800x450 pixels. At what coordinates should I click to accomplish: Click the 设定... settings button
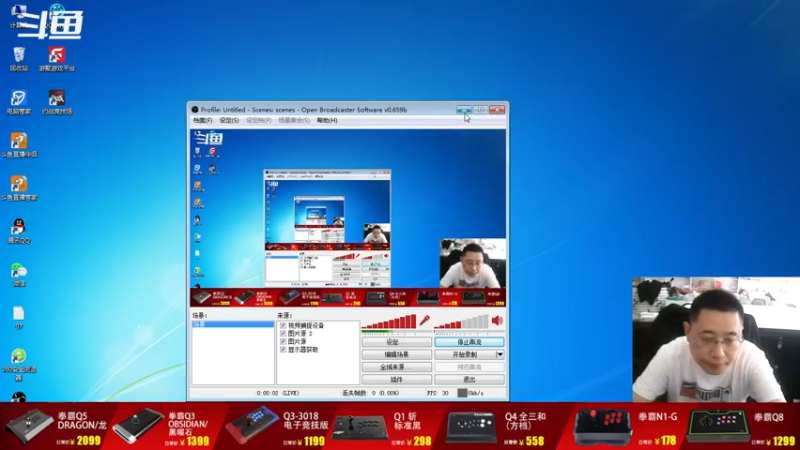point(396,342)
